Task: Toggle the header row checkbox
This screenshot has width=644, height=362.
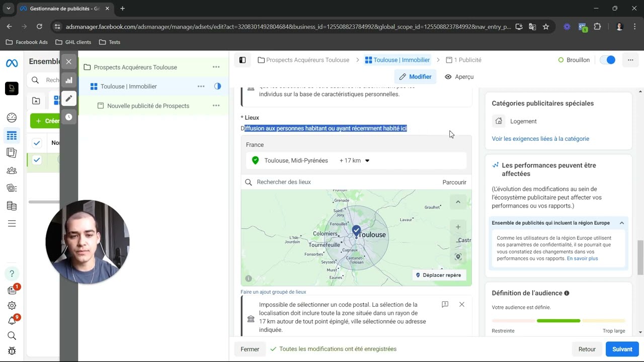Action: [x=37, y=143]
